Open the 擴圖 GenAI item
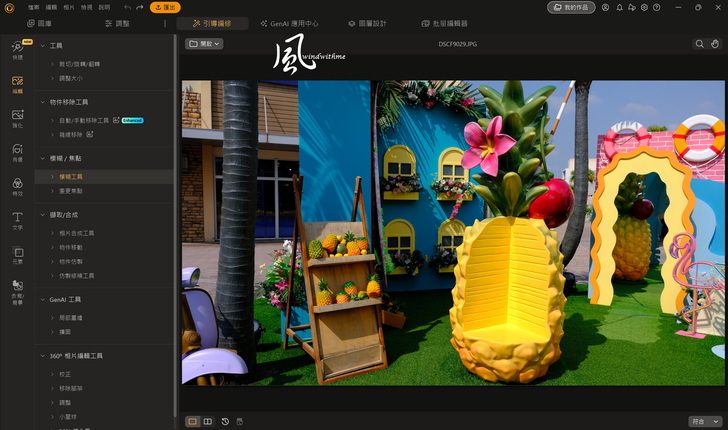 (x=65, y=332)
